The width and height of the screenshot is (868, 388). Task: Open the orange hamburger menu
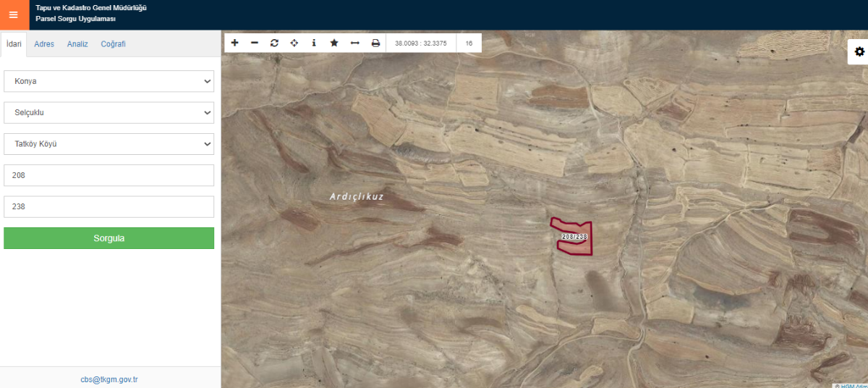tap(13, 14)
